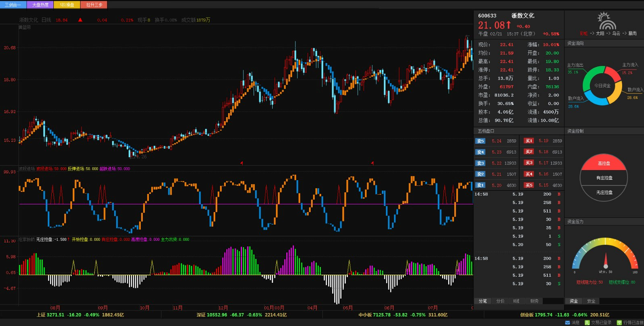Click the 12月 marker on the time axis
The width and height of the screenshot is (644, 326).
[x=223, y=308]
